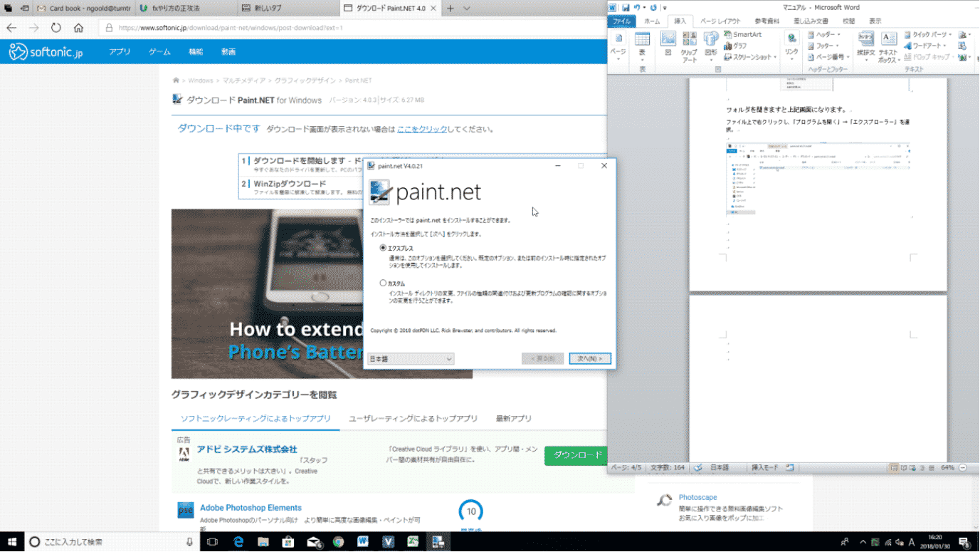Switch to the 校閲 ribbon tab
This screenshot has width=980, height=552.
click(x=848, y=21)
